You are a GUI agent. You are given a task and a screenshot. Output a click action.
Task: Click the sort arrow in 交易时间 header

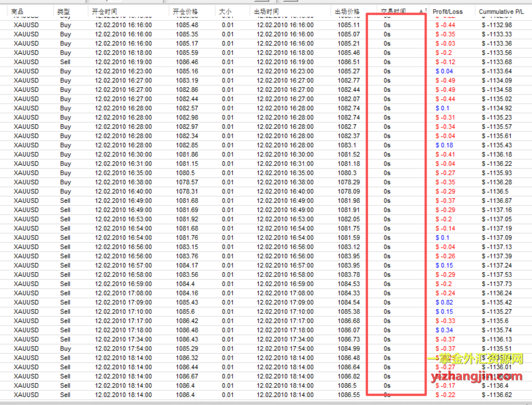click(x=421, y=10)
